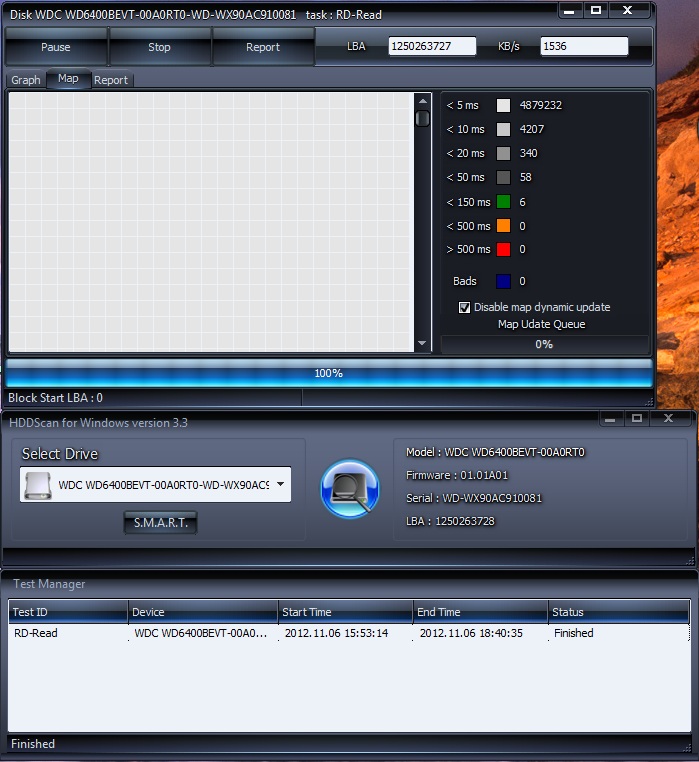
Task: Click the green < 150 ms swatch
Action: coord(503,202)
